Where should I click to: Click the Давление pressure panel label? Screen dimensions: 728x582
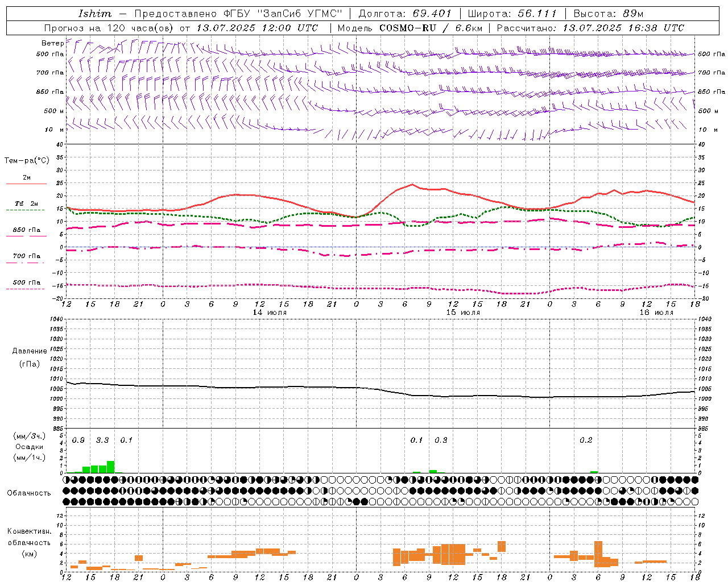click(30, 351)
